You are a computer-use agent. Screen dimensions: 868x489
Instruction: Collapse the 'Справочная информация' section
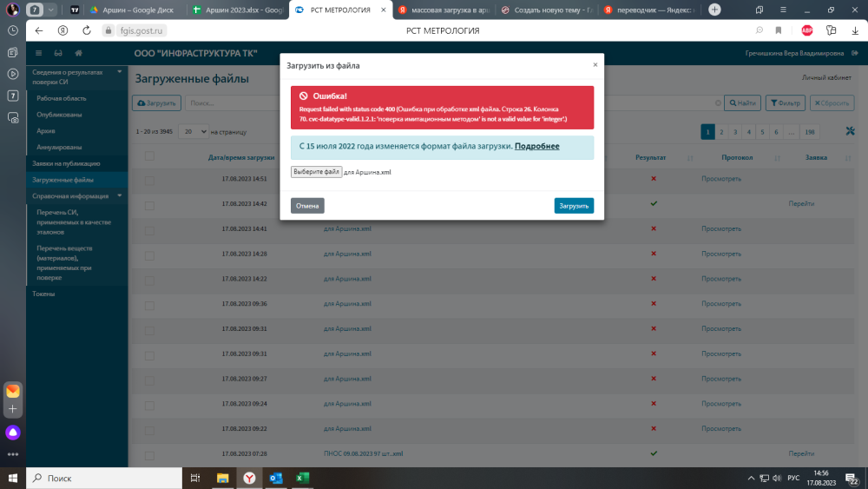(x=119, y=196)
